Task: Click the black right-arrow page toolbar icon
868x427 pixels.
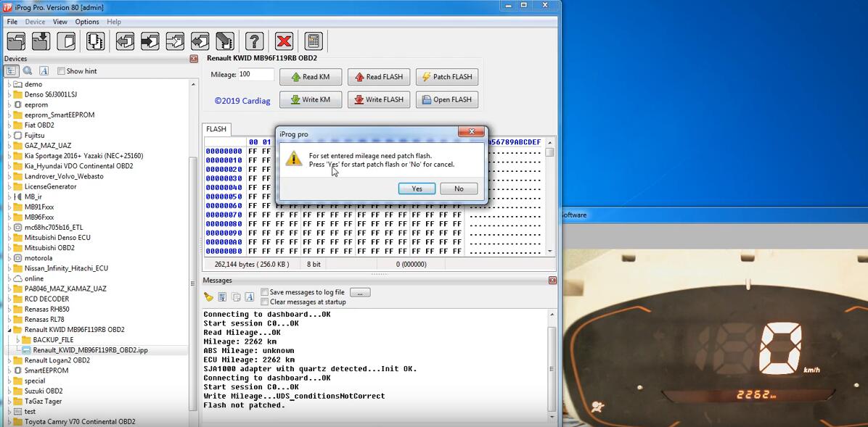Action: pos(150,41)
